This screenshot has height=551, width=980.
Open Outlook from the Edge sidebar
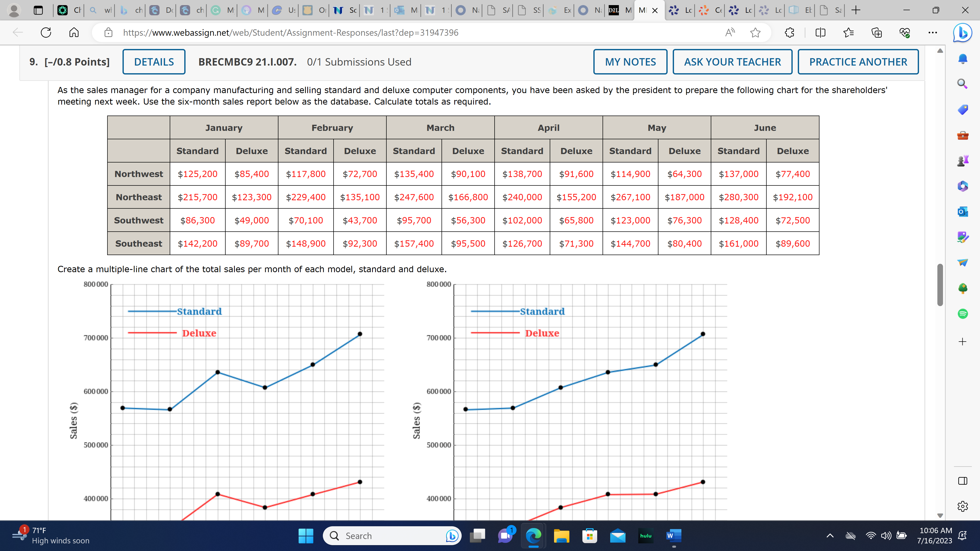(x=962, y=211)
